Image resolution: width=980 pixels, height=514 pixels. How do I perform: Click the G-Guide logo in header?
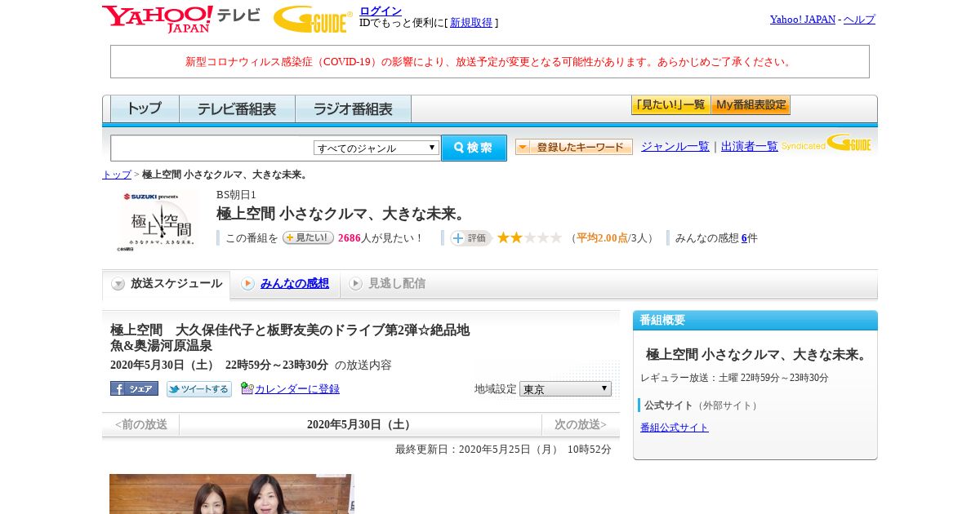(x=313, y=19)
